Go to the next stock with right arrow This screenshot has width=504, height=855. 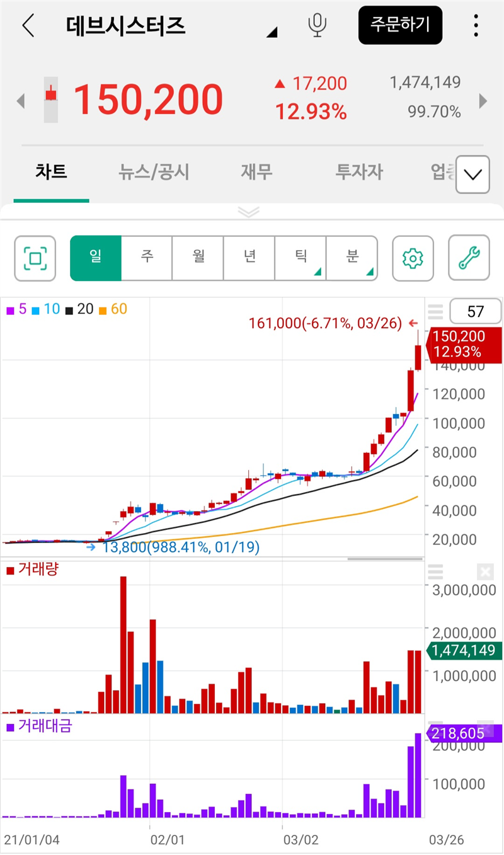[483, 100]
